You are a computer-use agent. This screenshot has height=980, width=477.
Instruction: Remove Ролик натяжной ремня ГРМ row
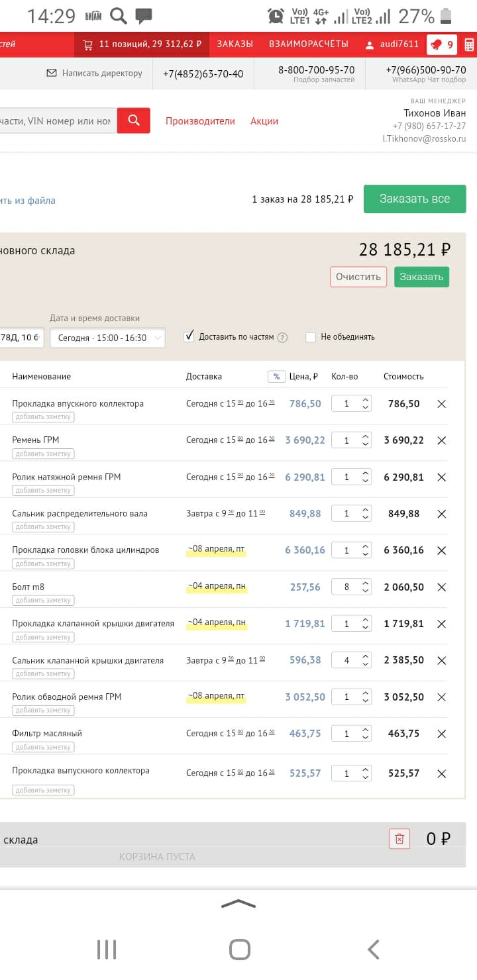pyautogui.click(x=442, y=477)
